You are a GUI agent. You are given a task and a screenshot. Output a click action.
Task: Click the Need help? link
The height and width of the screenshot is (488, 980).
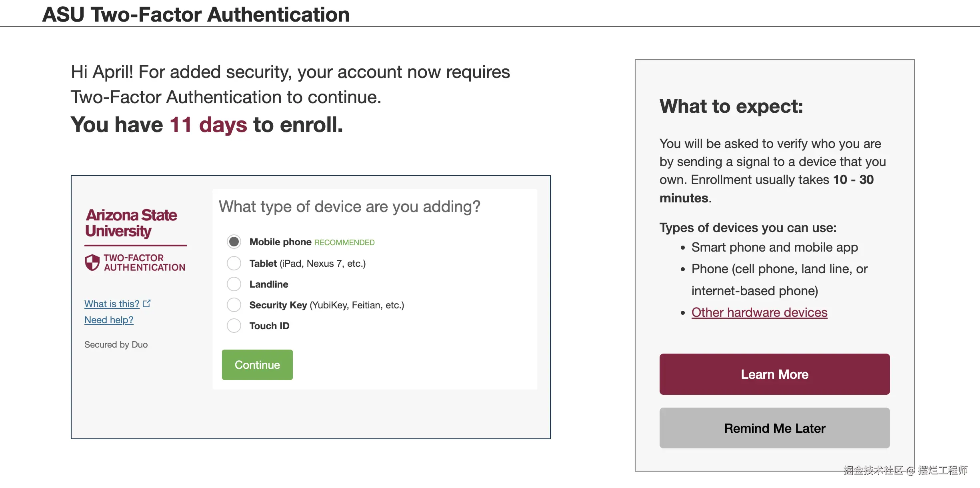(x=109, y=320)
